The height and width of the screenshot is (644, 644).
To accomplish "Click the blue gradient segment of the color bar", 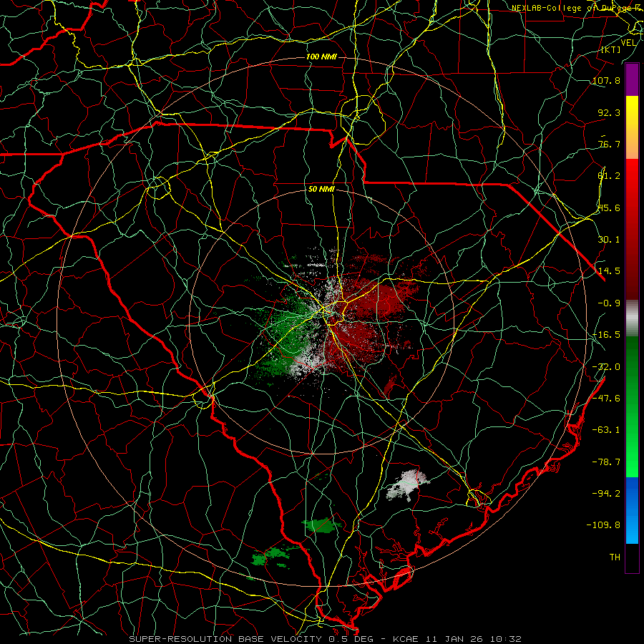I will tap(632, 510).
